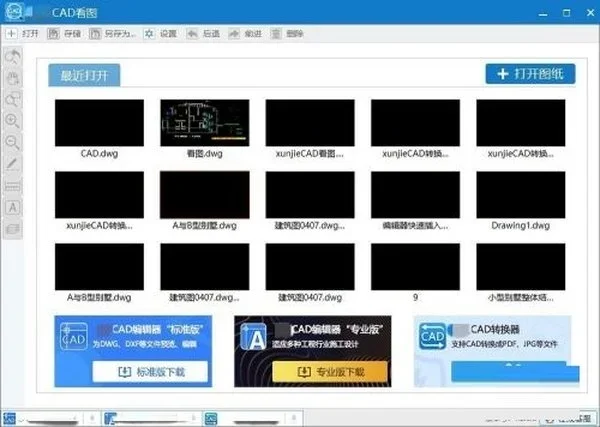Open the layers icon at sidebar bottom

(13, 229)
